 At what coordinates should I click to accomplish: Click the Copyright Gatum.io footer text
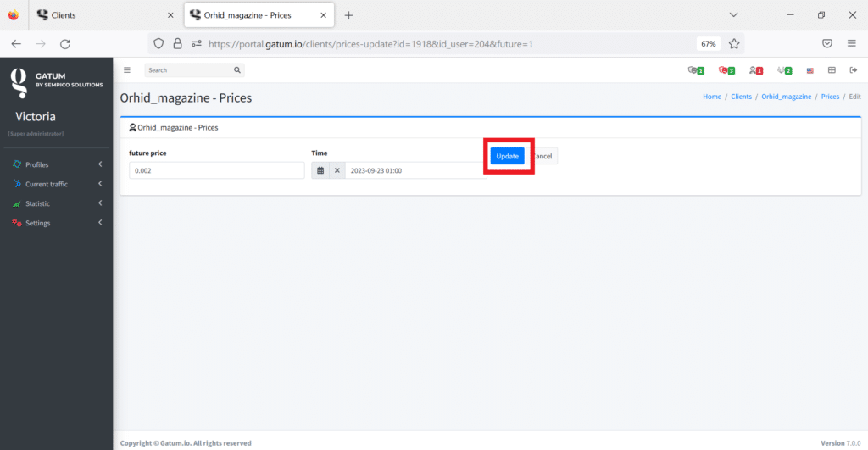click(186, 443)
